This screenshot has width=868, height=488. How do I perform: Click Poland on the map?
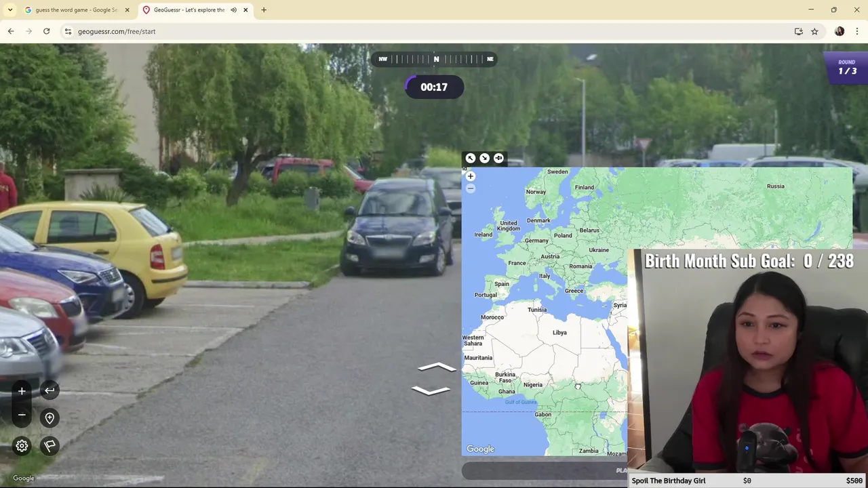[563, 235]
